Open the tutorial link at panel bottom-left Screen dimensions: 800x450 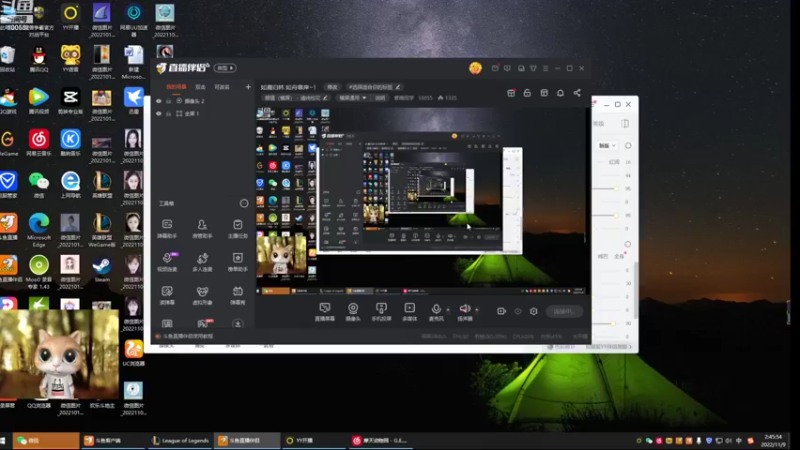pos(184,336)
